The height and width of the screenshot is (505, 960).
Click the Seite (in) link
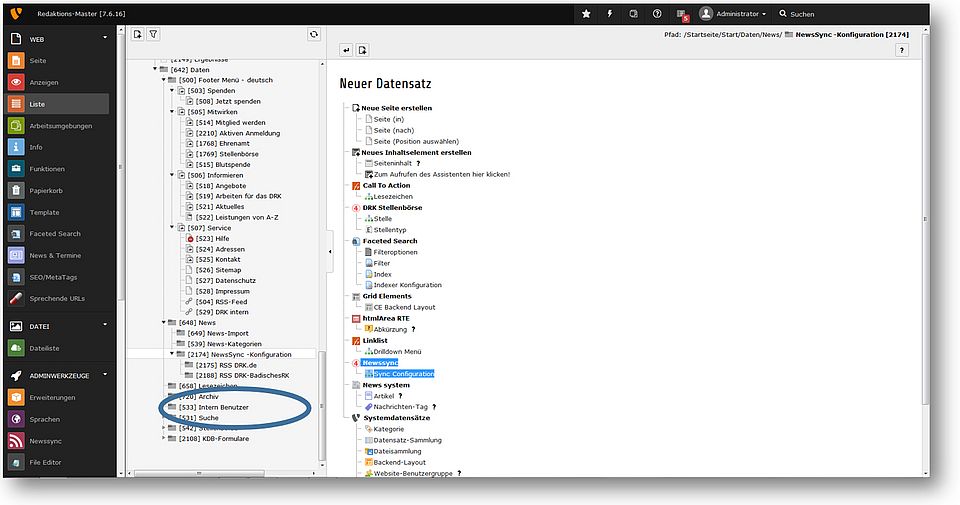(389, 119)
